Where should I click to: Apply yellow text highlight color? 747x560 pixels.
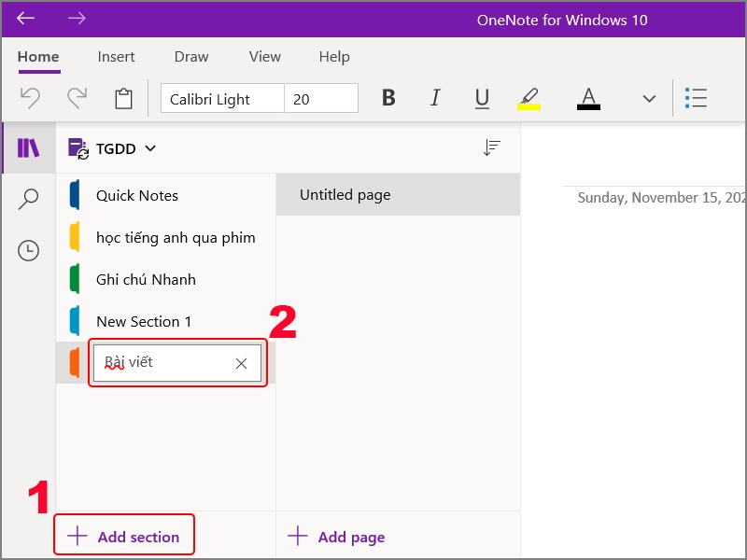529,99
